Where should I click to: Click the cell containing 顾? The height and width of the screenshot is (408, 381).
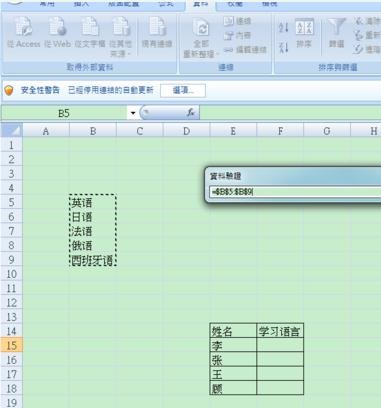coord(233,388)
